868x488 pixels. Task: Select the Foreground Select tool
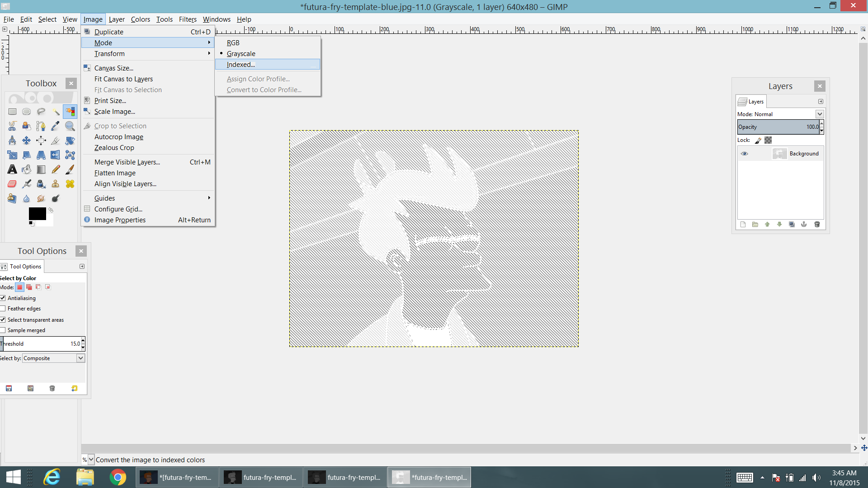click(x=27, y=126)
